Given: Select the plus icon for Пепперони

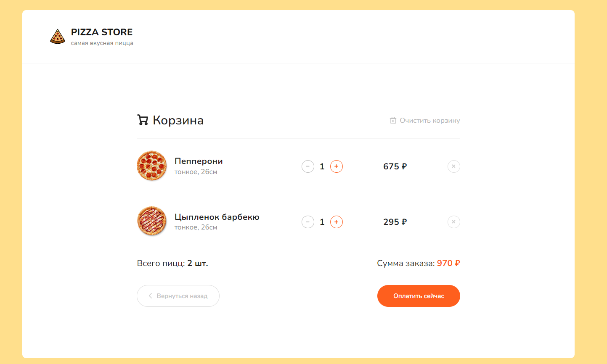Looking at the screenshot, I should [336, 166].
